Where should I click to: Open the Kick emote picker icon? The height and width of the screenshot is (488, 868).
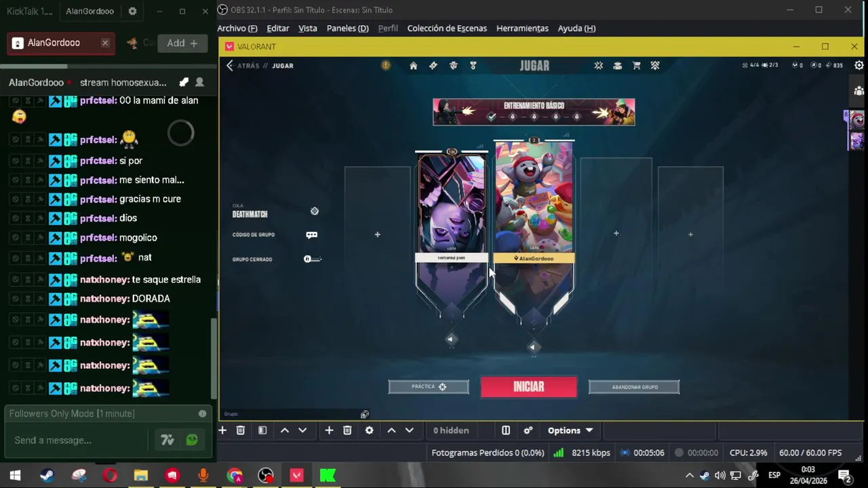click(192, 441)
